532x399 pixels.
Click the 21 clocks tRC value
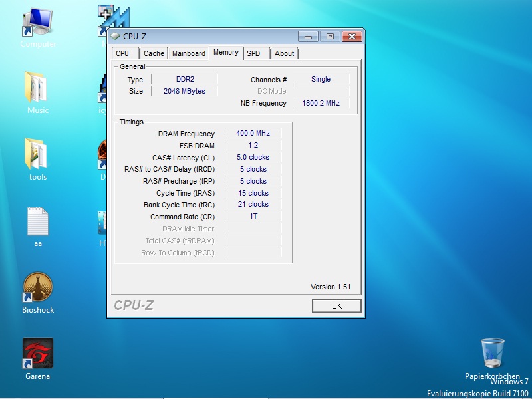pyautogui.click(x=253, y=204)
